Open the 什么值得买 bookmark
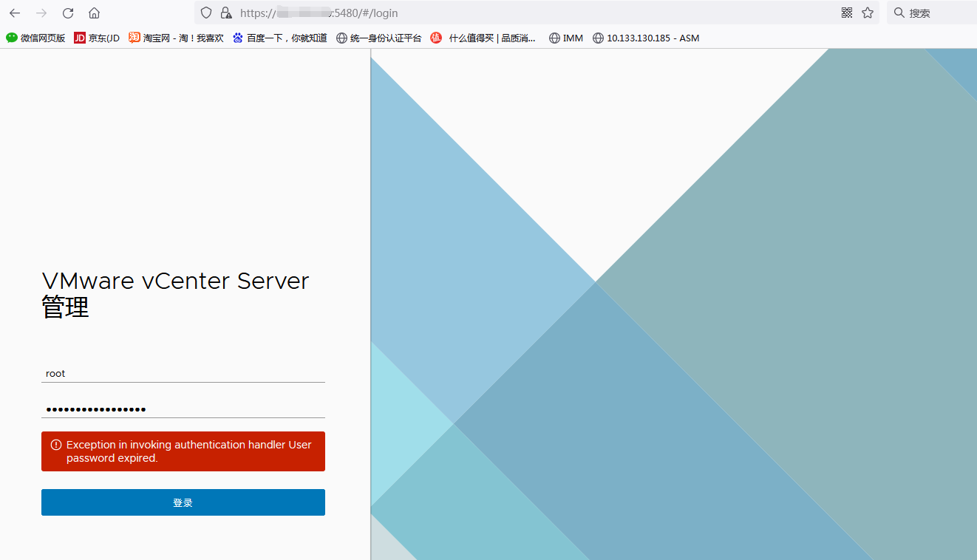 483,38
